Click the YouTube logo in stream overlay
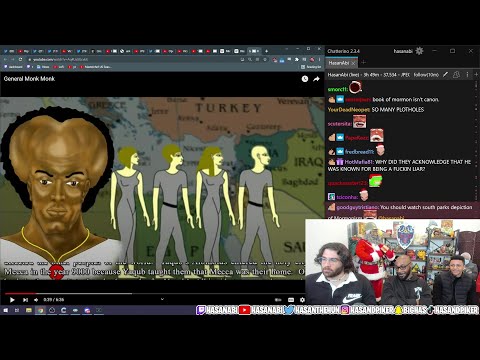The width and height of the screenshot is (480, 360). coord(244,310)
